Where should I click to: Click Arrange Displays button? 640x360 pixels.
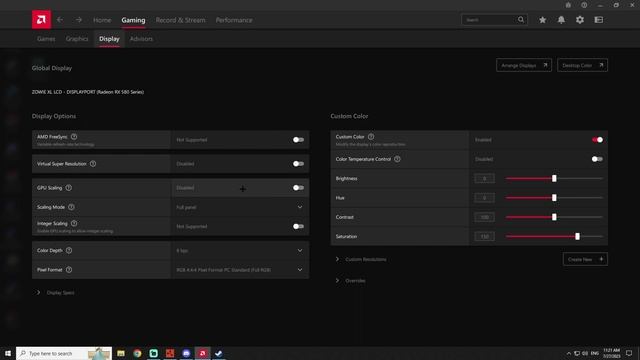(x=524, y=65)
